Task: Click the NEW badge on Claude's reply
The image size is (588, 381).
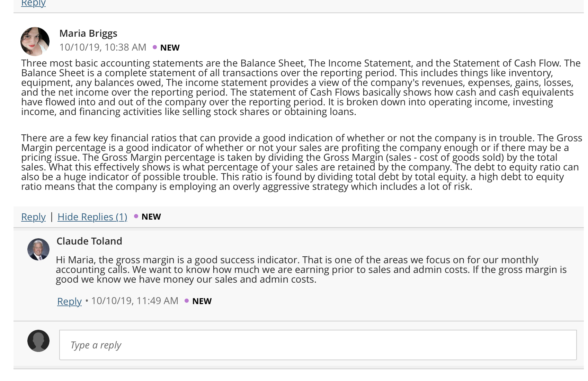Action: 202,301
